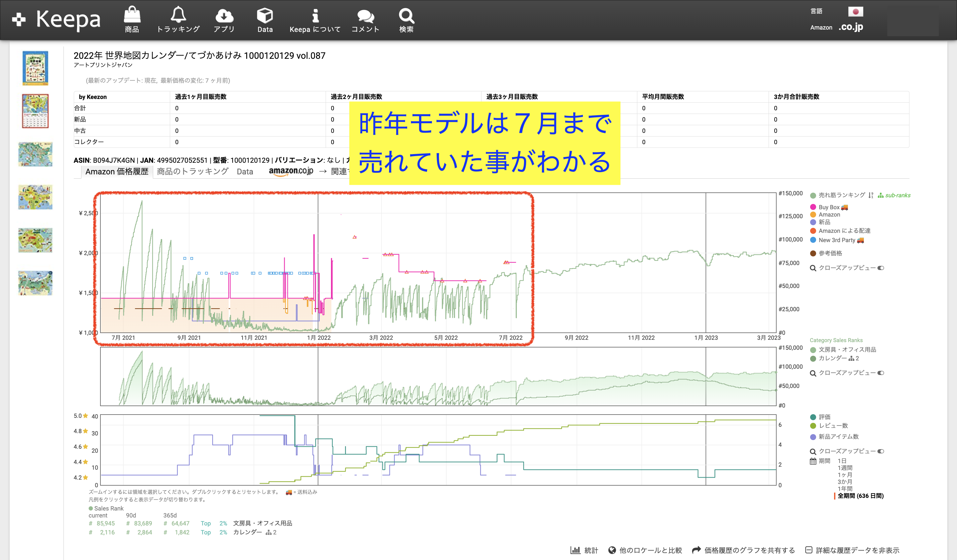Toggle クローズアップビュー for the price graph

tap(881, 268)
